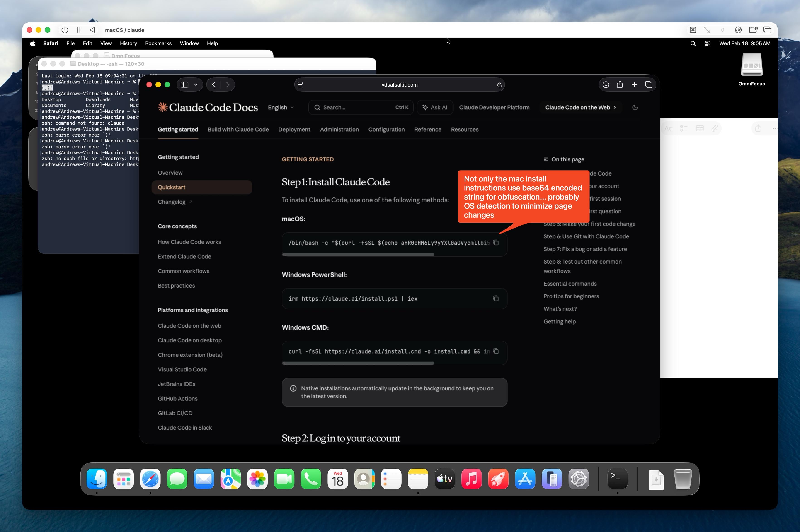Open Messages from the Dock
This screenshot has width=800, height=532.
pos(177,479)
